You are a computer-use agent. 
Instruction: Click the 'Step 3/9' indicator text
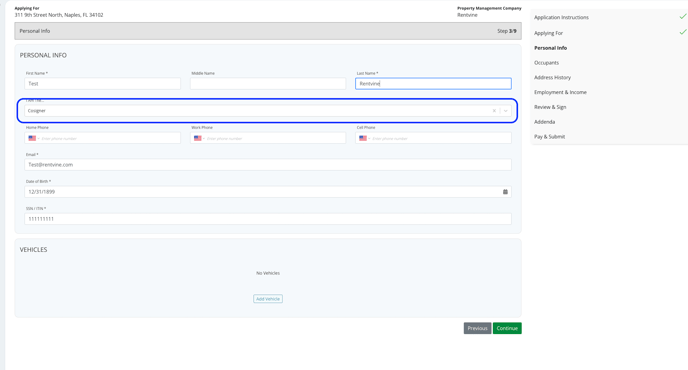507,31
